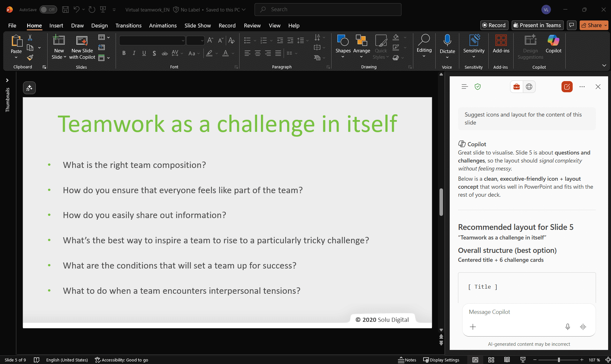Select the Web globe mode in Copilot
The image size is (611, 364).
[x=529, y=87]
